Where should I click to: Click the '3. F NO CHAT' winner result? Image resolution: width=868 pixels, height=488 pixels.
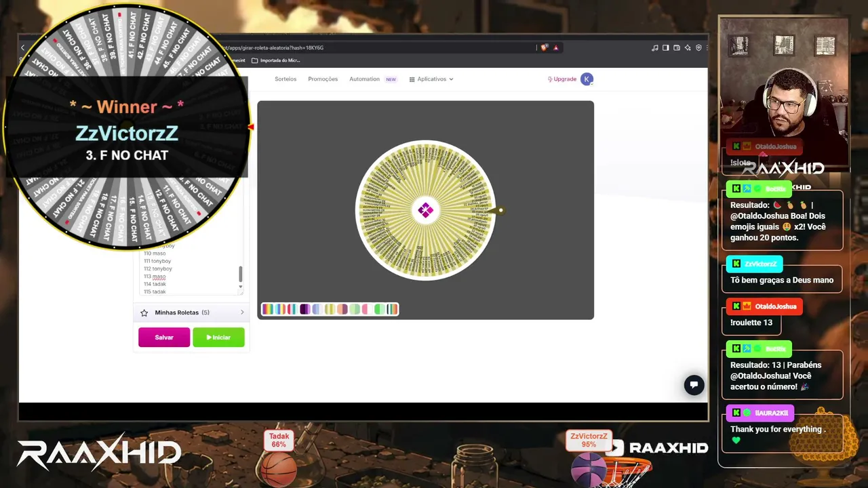point(127,155)
